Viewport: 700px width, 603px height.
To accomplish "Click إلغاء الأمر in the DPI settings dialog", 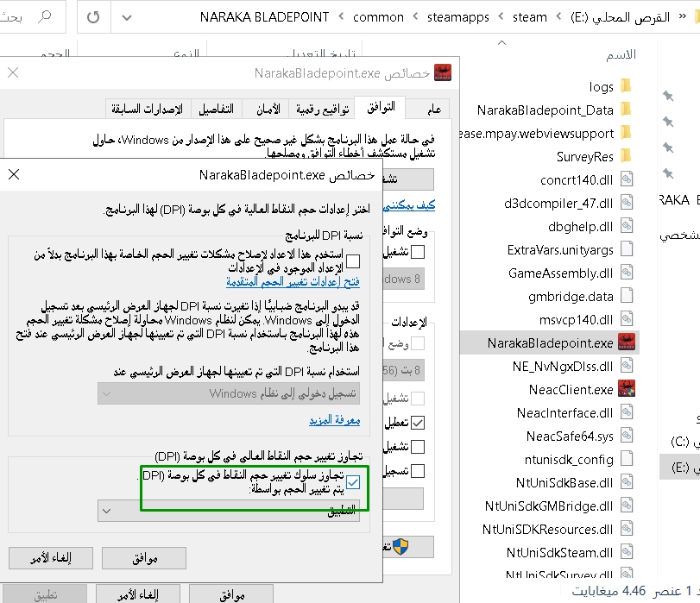I will [x=51, y=558].
